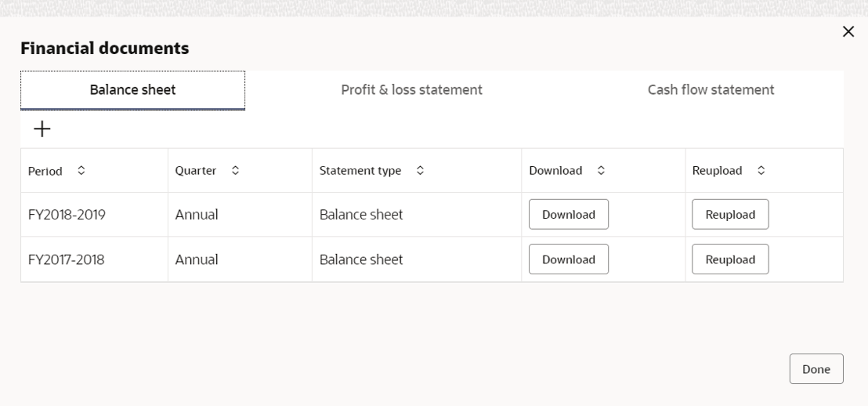Reupload the FY2017-2018 balance sheet

pos(730,259)
